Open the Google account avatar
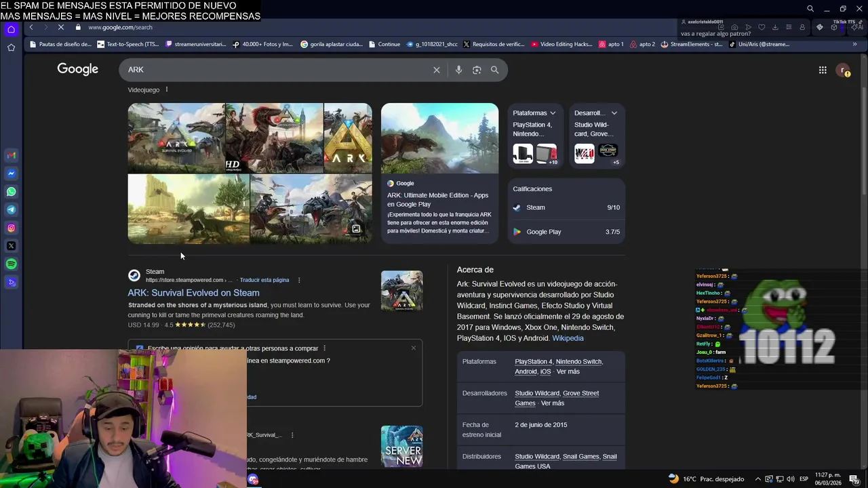Viewport: 868px width, 488px height. pos(843,70)
